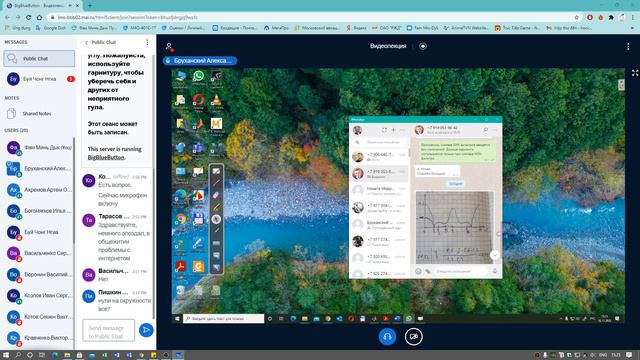Open Chrome three-dot menu
The width and height of the screenshot is (640, 360).
pyautogui.click(x=633, y=17)
